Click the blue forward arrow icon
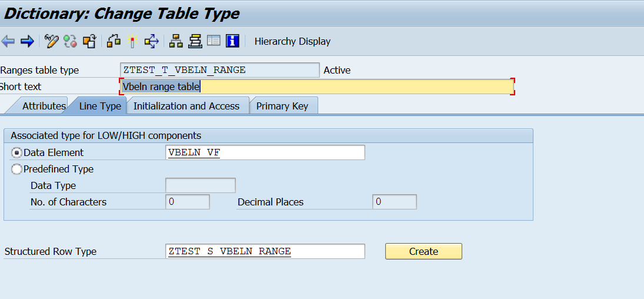The width and height of the screenshot is (644, 299). [x=27, y=41]
